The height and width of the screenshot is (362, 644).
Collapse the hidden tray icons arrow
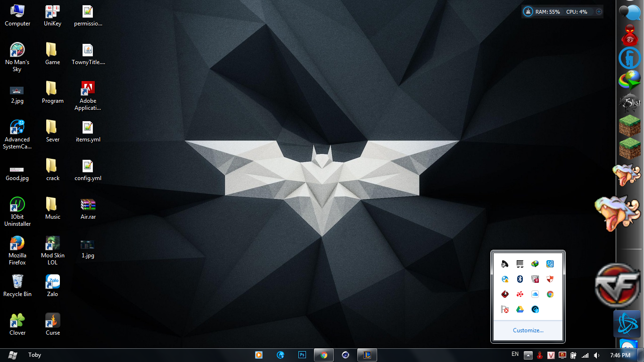(528, 355)
